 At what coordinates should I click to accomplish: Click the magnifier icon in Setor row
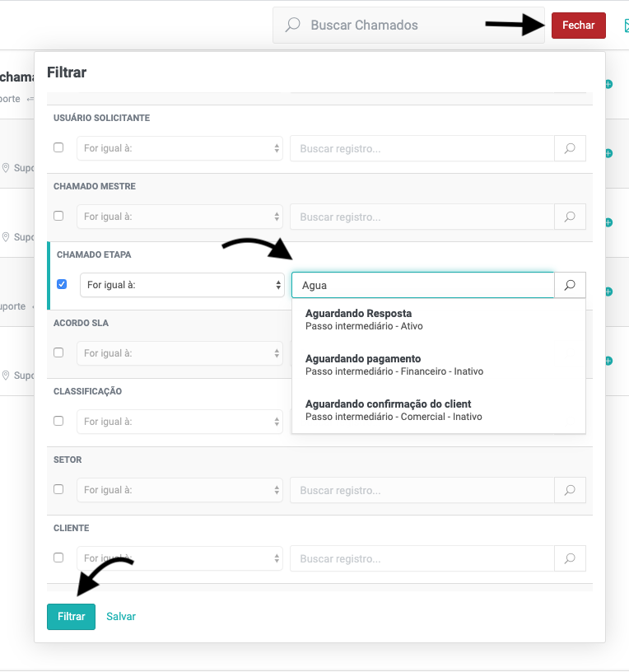click(x=569, y=490)
